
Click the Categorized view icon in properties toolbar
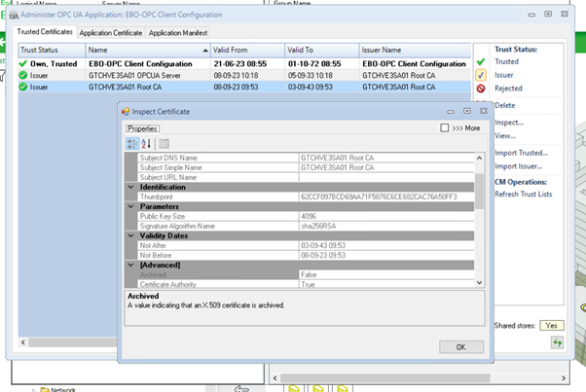132,144
